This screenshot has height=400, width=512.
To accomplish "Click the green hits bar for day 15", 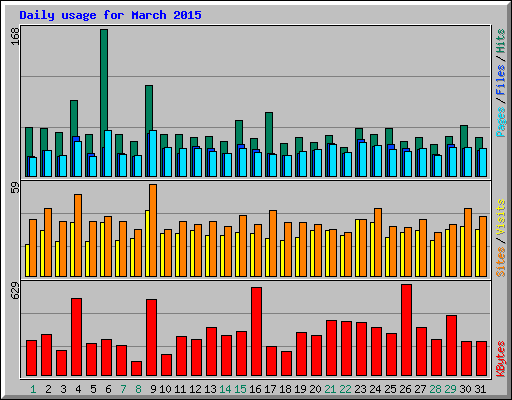I will click(x=239, y=132).
